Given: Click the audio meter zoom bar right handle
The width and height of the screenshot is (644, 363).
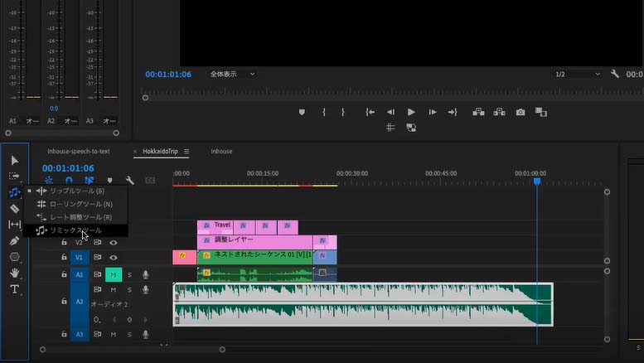Looking at the screenshot, I should tap(116, 133).
